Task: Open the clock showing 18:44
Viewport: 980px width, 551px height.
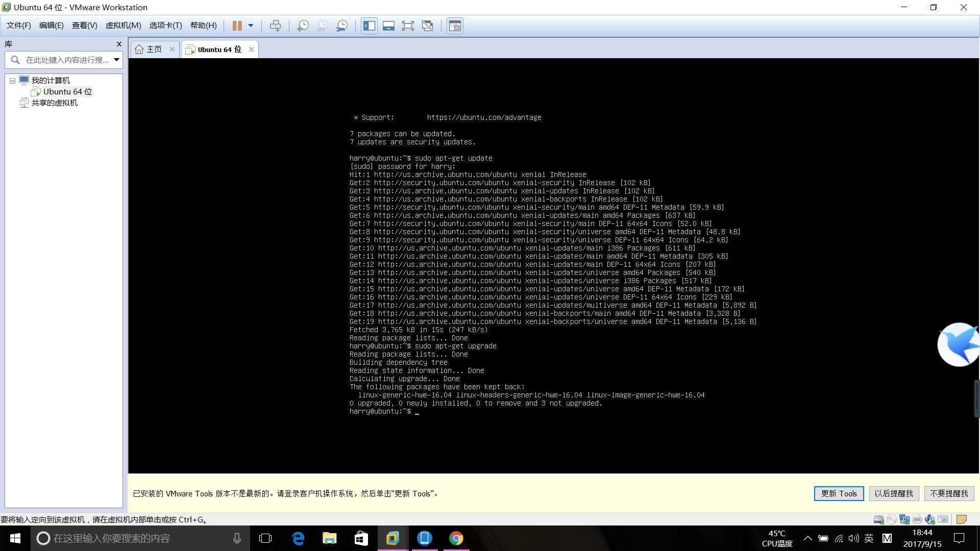Action: click(922, 538)
